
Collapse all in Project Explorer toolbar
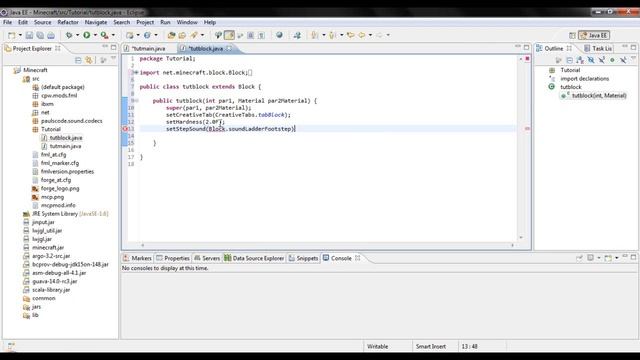pos(78,60)
